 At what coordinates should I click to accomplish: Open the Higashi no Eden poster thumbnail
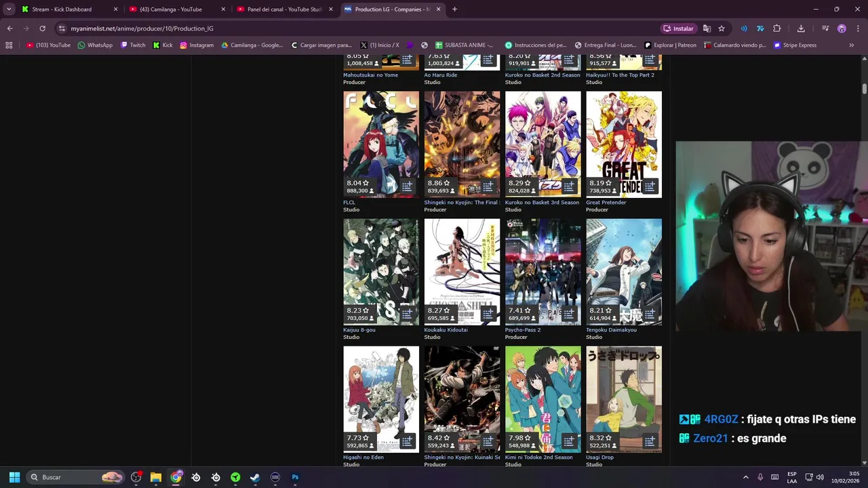pos(381,399)
